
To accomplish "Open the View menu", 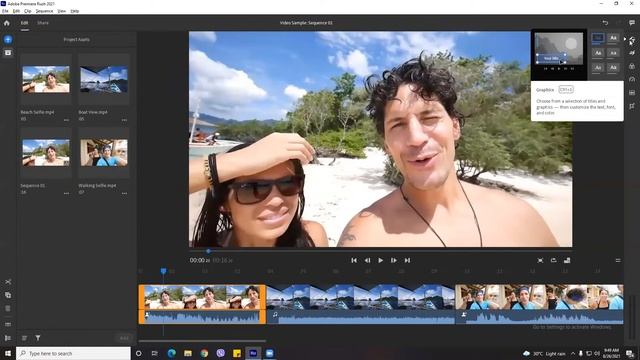I will (x=62, y=11).
